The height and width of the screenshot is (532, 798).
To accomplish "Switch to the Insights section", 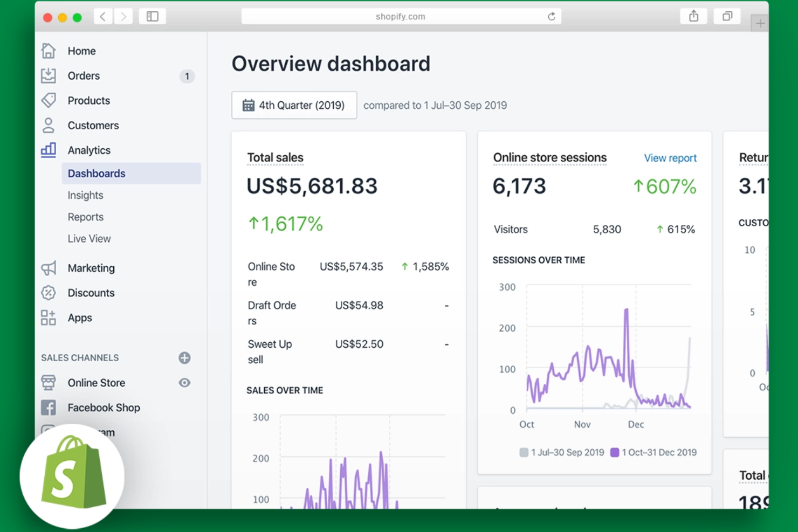I will coord(85,195).
